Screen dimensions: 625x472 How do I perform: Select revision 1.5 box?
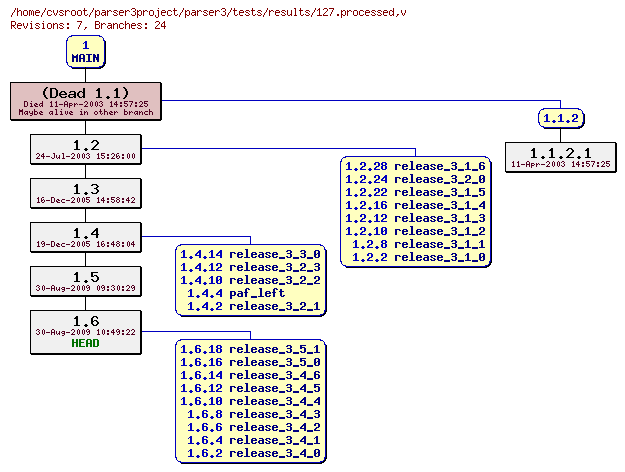[86, 281]
